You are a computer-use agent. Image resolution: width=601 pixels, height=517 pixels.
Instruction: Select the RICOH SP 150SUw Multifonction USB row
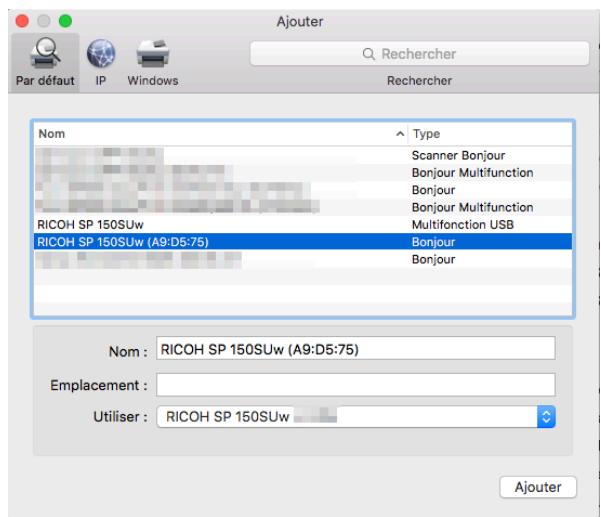(303, 225)
